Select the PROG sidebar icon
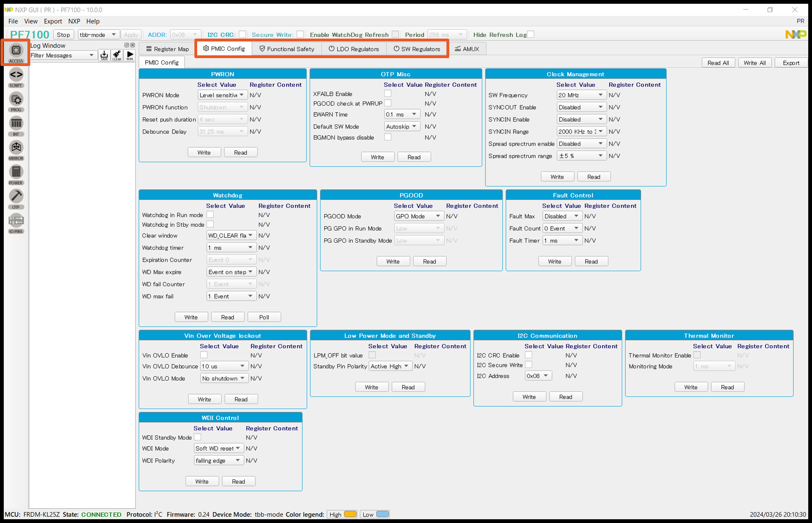 16,101
